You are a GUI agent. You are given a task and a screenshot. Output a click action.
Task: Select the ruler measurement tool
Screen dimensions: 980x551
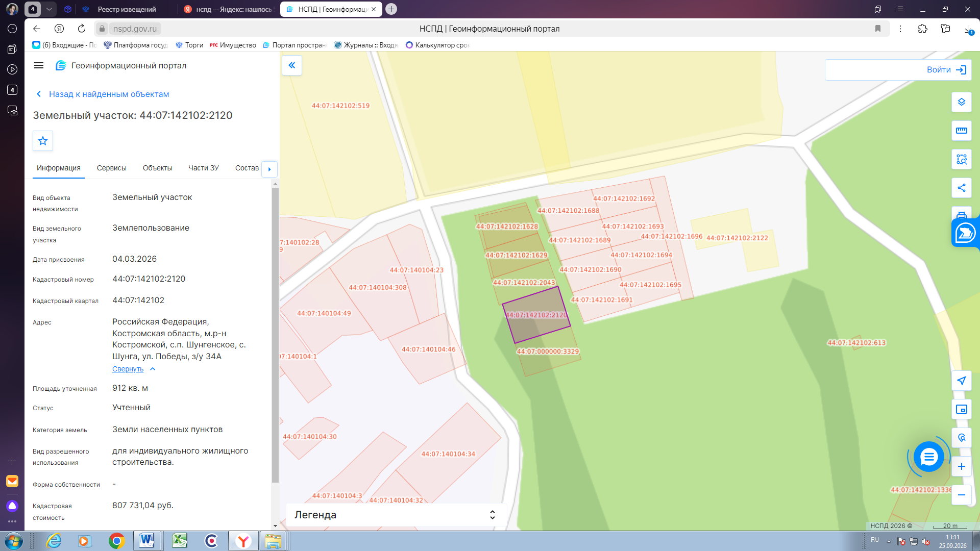[x=962, y=131]
